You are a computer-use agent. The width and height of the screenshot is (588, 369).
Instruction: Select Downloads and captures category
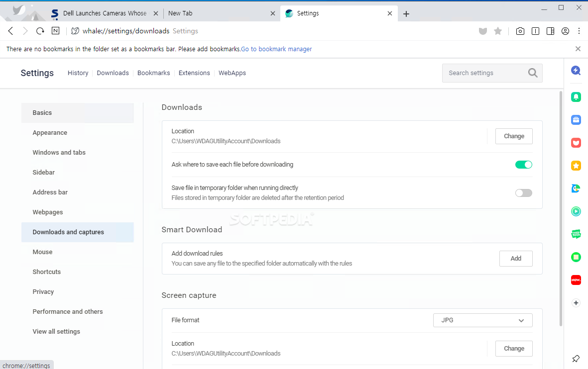point(78,232)
